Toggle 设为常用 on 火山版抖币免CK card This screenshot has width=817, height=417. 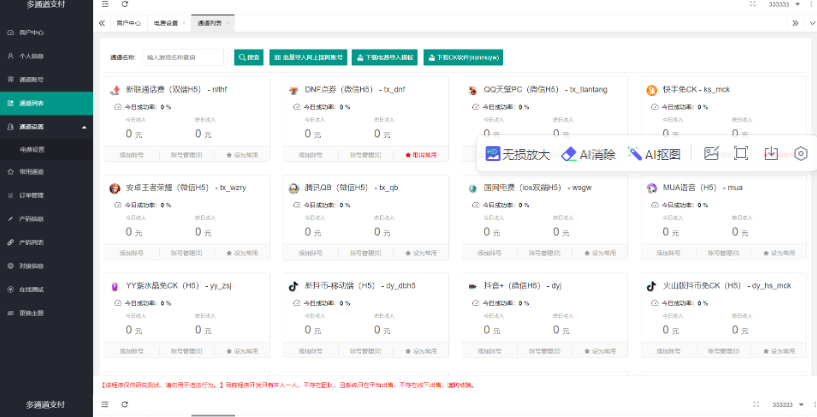(x=779, y=351)
